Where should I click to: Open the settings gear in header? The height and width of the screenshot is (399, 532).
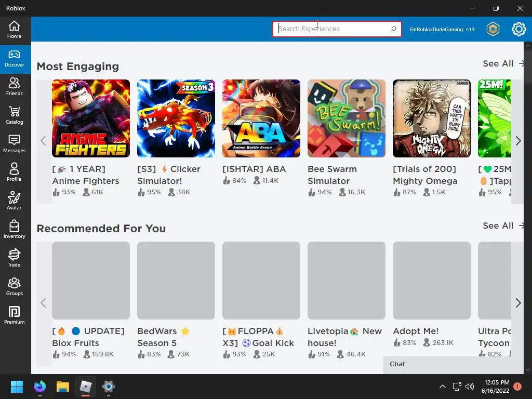coord(518,29)
